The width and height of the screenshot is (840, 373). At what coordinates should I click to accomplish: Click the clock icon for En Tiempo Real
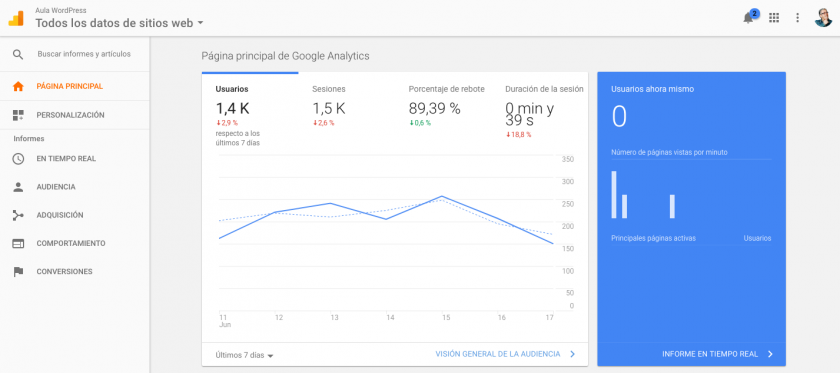point(18,159)
